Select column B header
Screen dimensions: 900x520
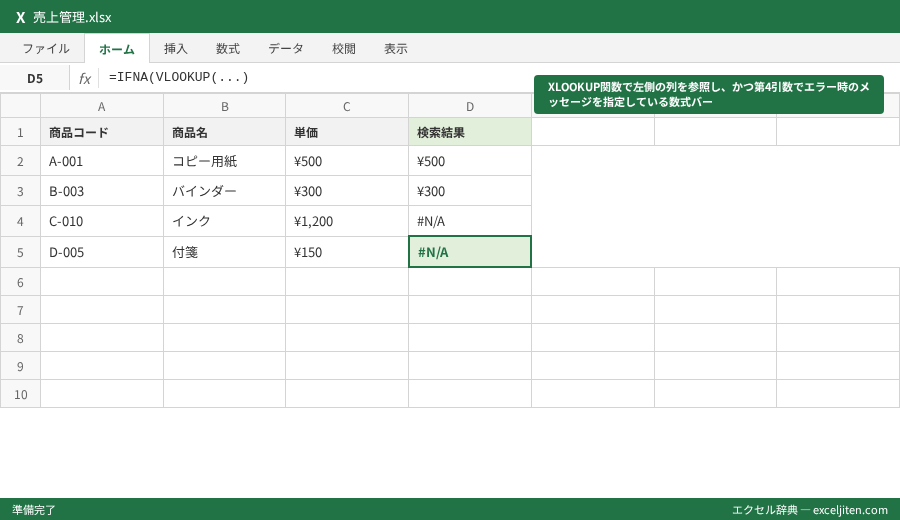point(224,106)
